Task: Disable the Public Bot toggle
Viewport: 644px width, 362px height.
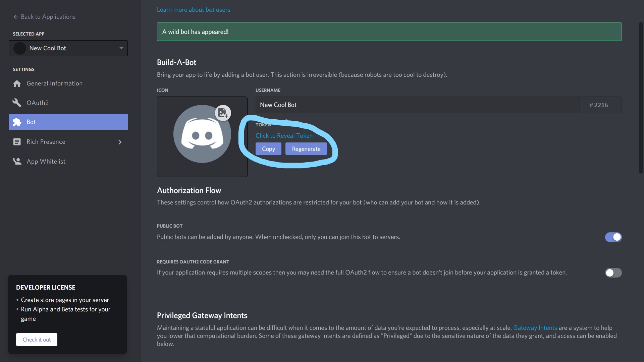Action: (x=613, y=237)
